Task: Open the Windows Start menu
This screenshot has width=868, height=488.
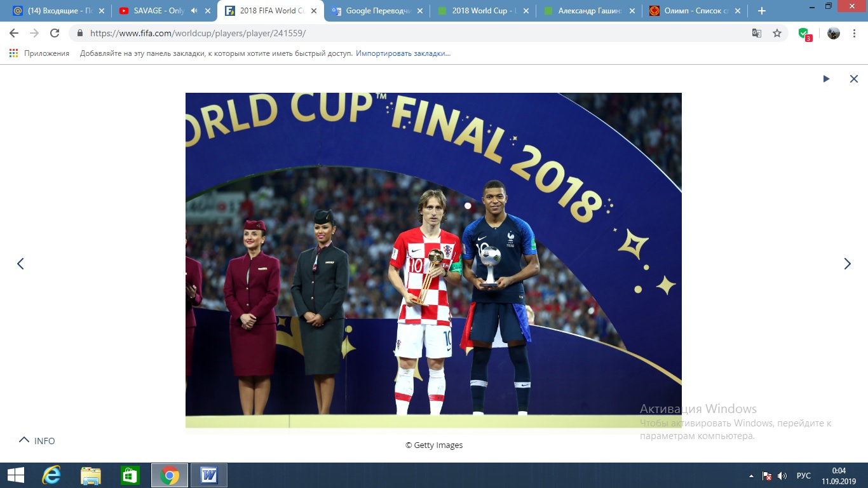Action: (15, 475)
